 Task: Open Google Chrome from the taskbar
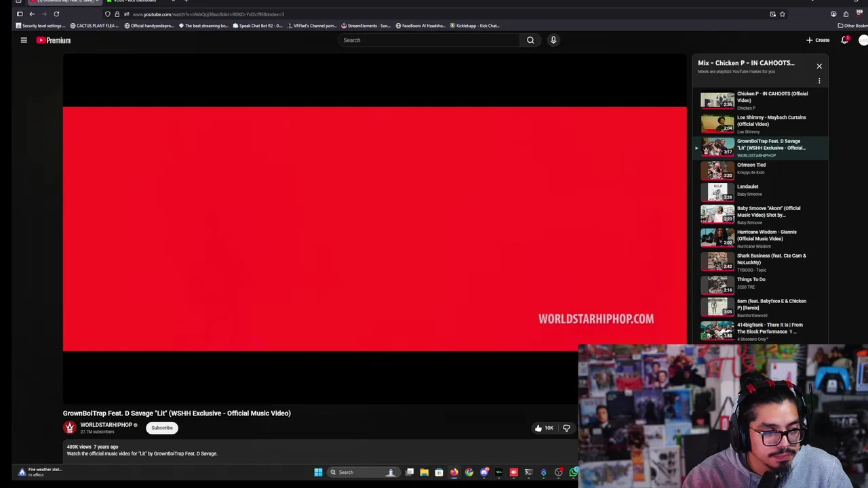(x=469, y=472)
